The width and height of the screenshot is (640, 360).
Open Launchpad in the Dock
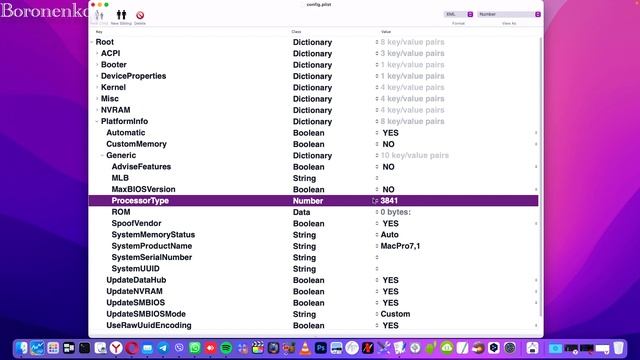point(53,348)
